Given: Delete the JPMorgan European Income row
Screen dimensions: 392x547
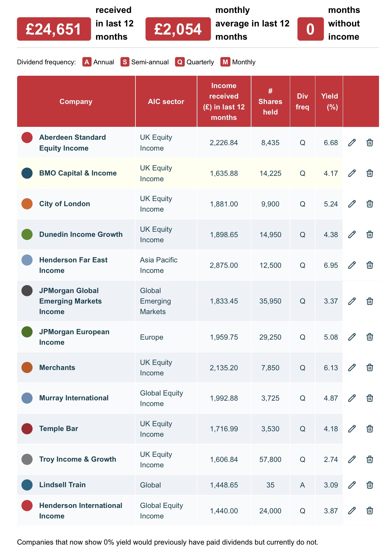Looking at the screenshot, I should tap(370, 337).
